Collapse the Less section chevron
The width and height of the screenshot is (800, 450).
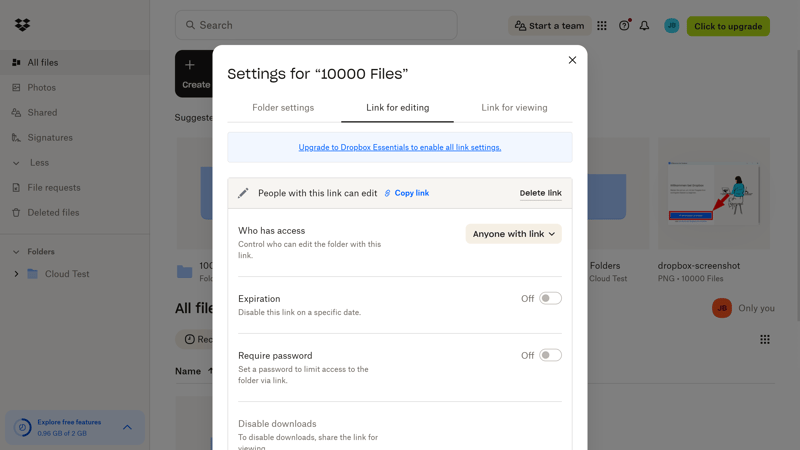click(16, 163)
